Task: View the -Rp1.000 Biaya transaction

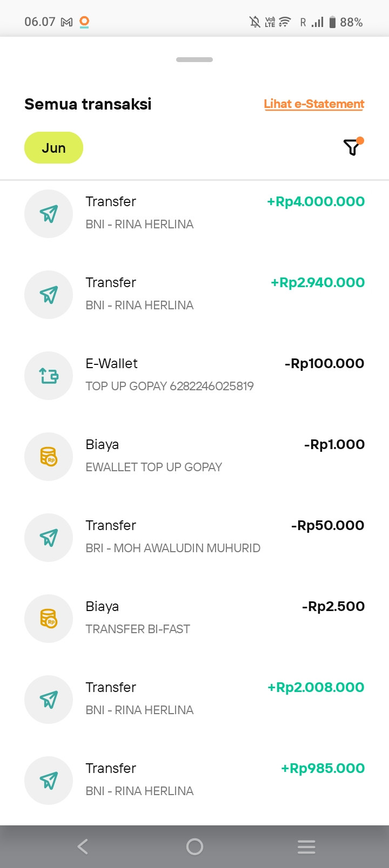Action: point(194,457)
